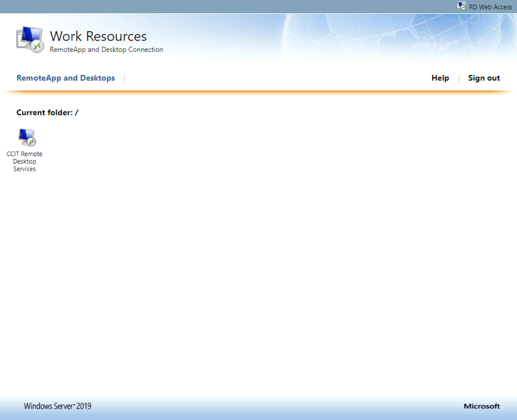This screenshot has width=517, height=420.
Task: Click the RD Web Access label
Action: pyautogui.click(x=490, y=7)
